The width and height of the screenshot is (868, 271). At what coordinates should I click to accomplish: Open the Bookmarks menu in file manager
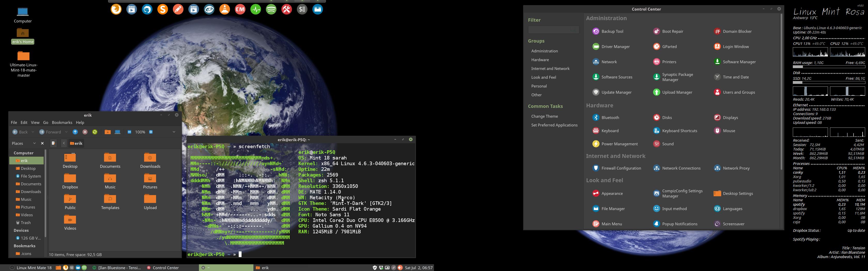click(62, 123)
